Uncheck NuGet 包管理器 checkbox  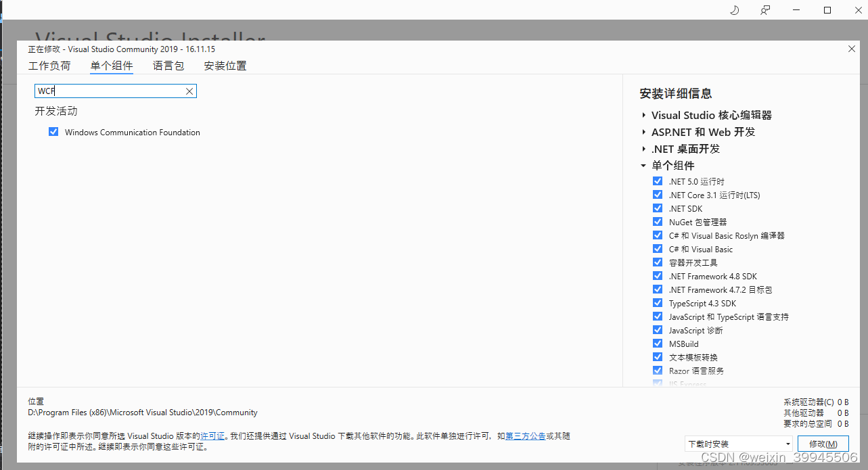[x=658, y=222]
